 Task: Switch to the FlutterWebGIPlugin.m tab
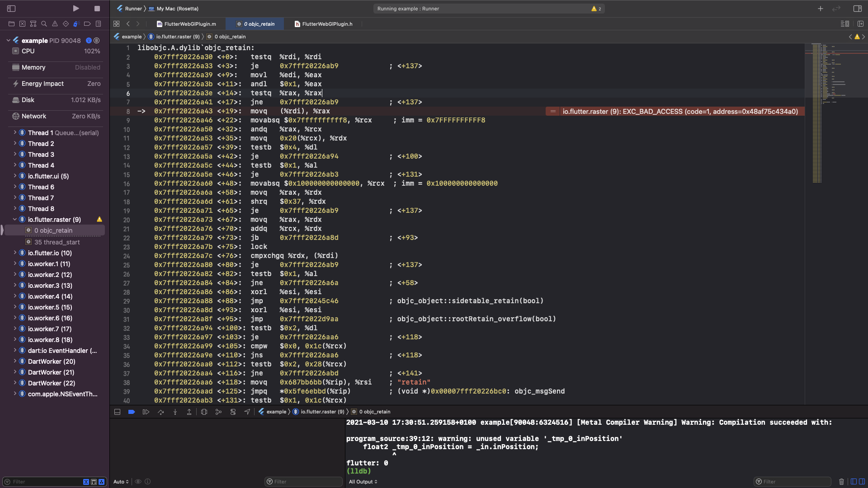186,23
